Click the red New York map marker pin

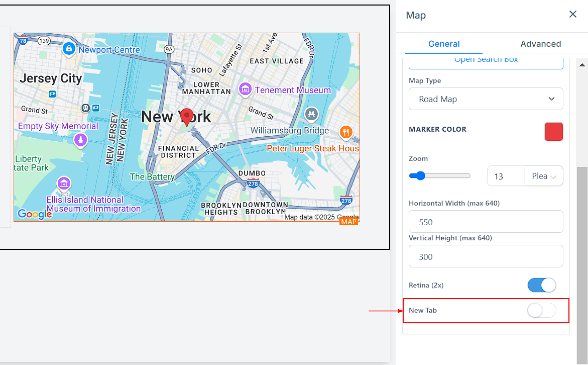click(187, 116)
